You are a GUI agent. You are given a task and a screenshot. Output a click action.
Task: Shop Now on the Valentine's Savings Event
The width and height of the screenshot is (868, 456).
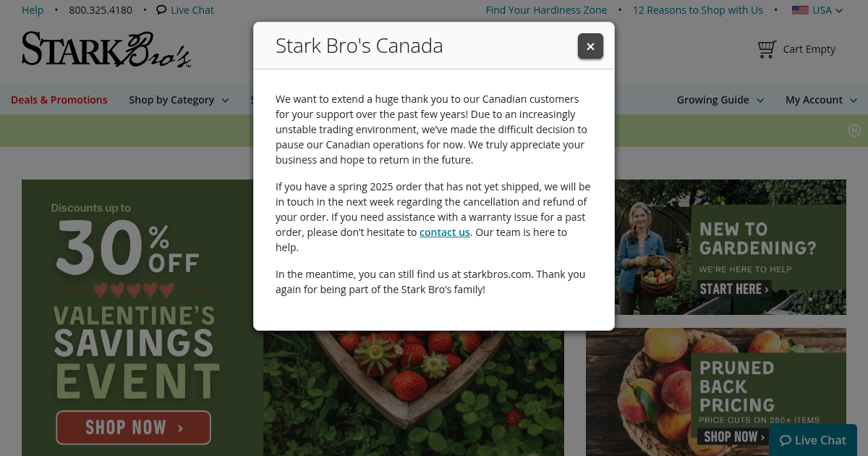pos(133,427)
